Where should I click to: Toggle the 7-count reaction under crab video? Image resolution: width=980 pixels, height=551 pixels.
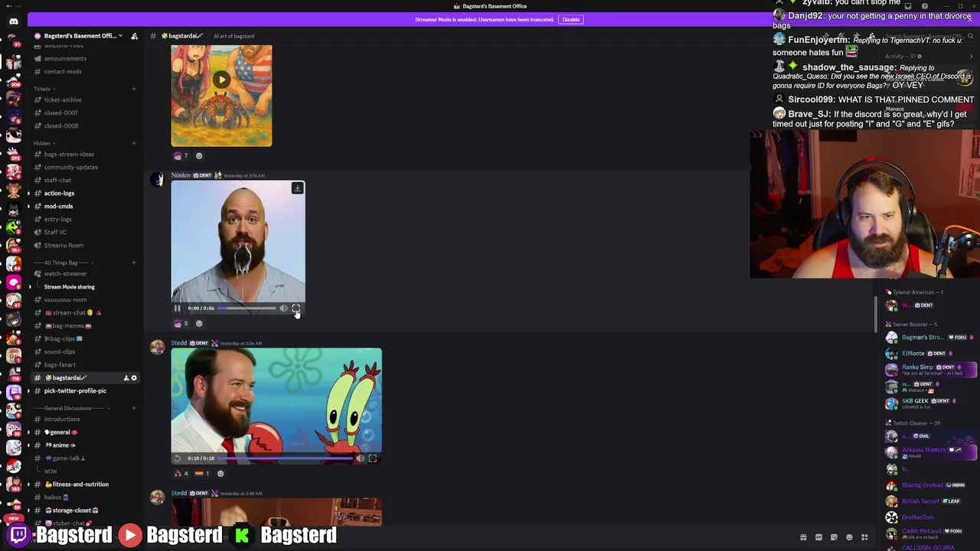181,155
